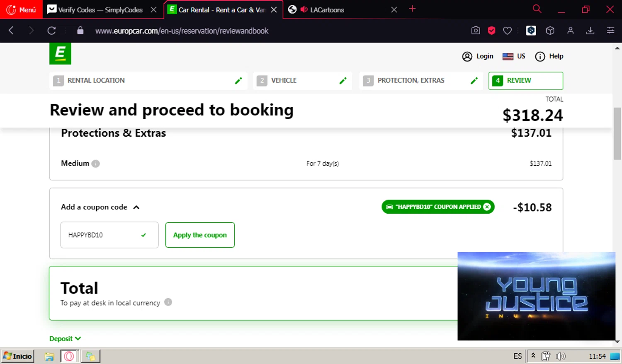
Task: Click the Login link
Action: (478, 56)
